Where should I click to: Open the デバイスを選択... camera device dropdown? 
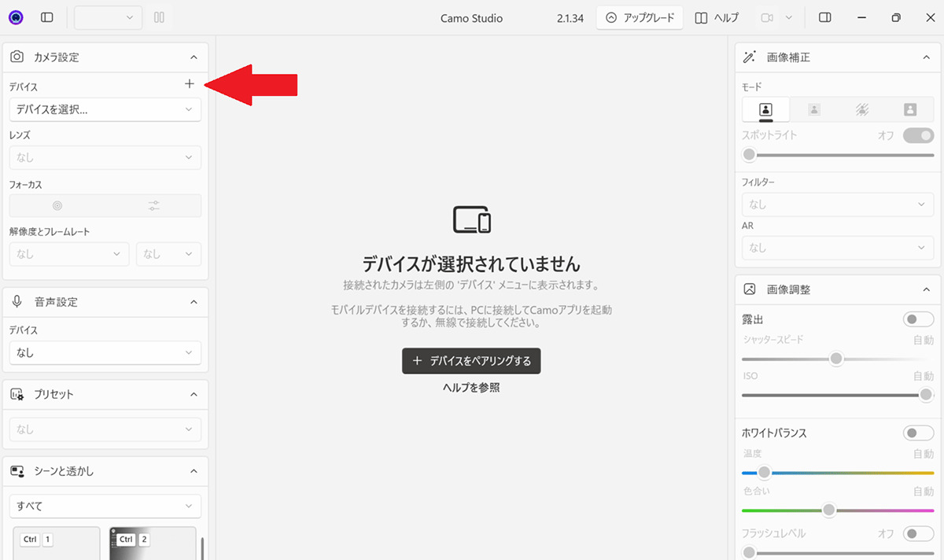point(105,109)
